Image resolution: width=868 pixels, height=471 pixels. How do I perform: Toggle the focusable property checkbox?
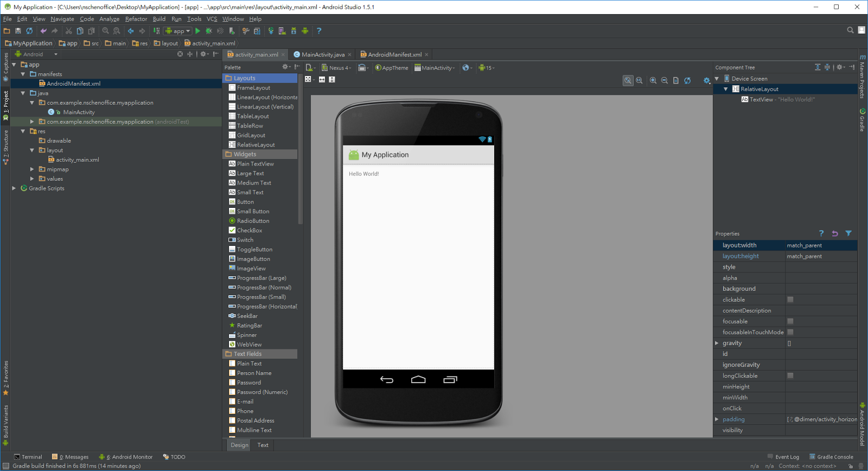(790, 321)
